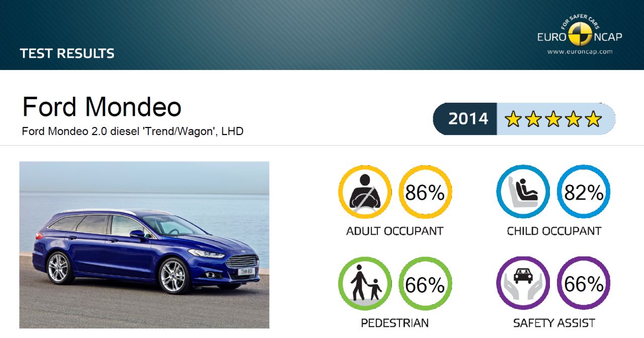Click the 2014 year badge
Image resolution: width=644 pixels, height=338 pixels.
(465, 119)
